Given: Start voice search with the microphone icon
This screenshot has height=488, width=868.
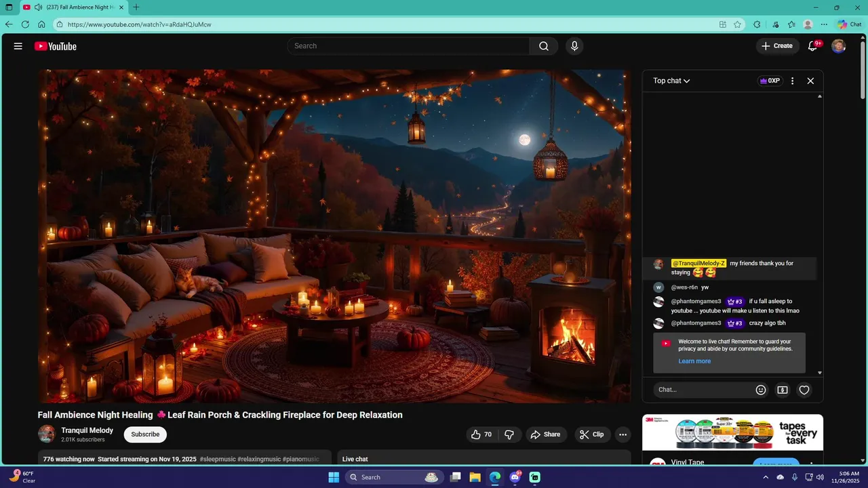Looking at the screenshot, I should (x=574, y=46).
